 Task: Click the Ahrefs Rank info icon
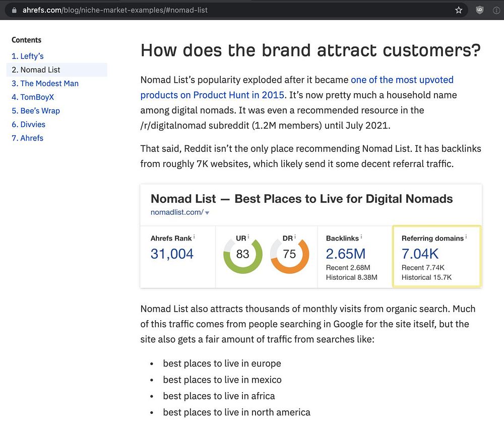pos(195,236)
